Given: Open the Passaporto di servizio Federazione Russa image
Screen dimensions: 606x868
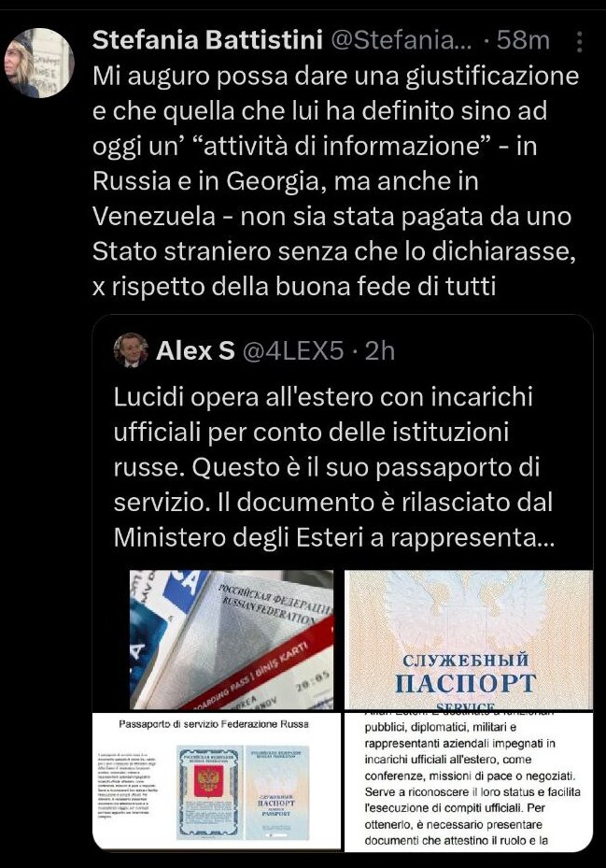Looking at the screenshot, I should pyautogui.click(x=217, y=781).
